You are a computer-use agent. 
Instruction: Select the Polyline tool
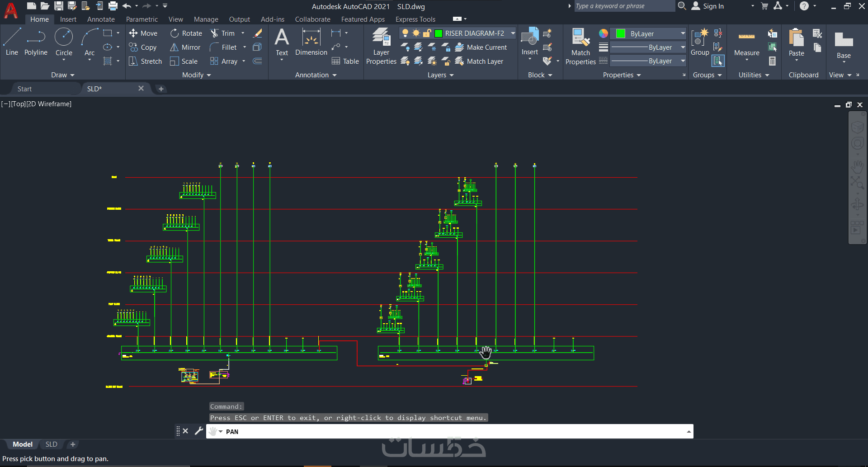point(36,42)
